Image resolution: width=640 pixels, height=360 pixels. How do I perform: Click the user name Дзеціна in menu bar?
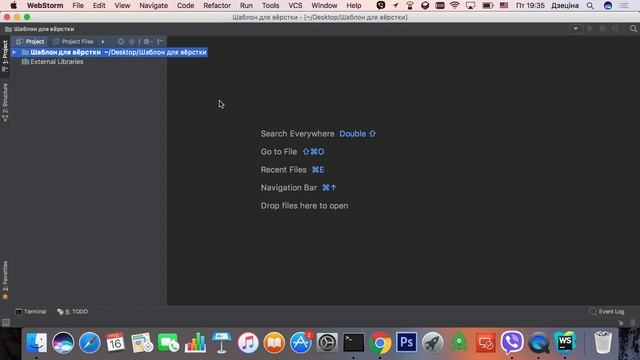tap(565, 6)
